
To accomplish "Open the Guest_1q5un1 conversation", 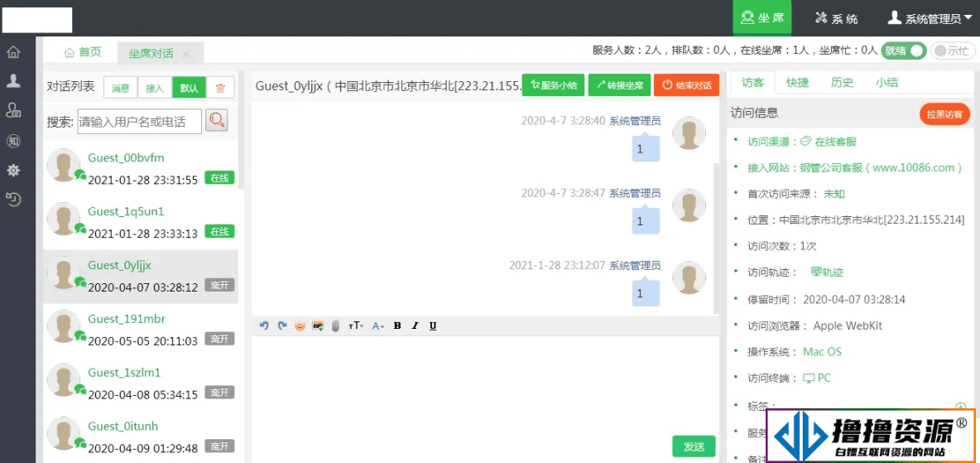I will pyautogui.click(x=141, y=222).
